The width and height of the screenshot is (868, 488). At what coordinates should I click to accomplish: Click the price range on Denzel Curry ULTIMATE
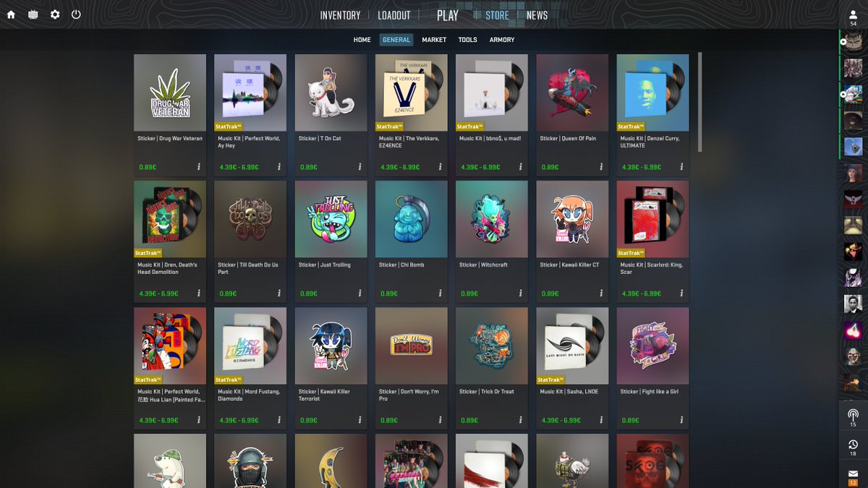pos(642,168)
